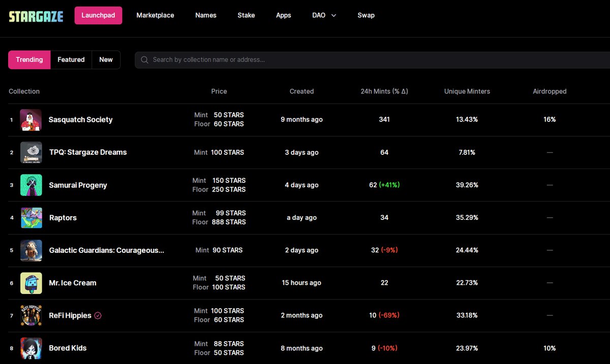
Task: Click Bored Kids collection name
Action: click(68, 348)
